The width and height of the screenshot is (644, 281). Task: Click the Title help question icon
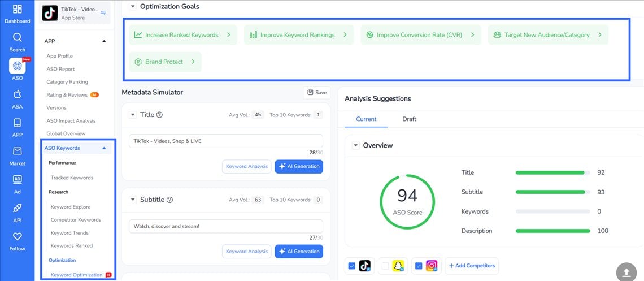[160, 115]
